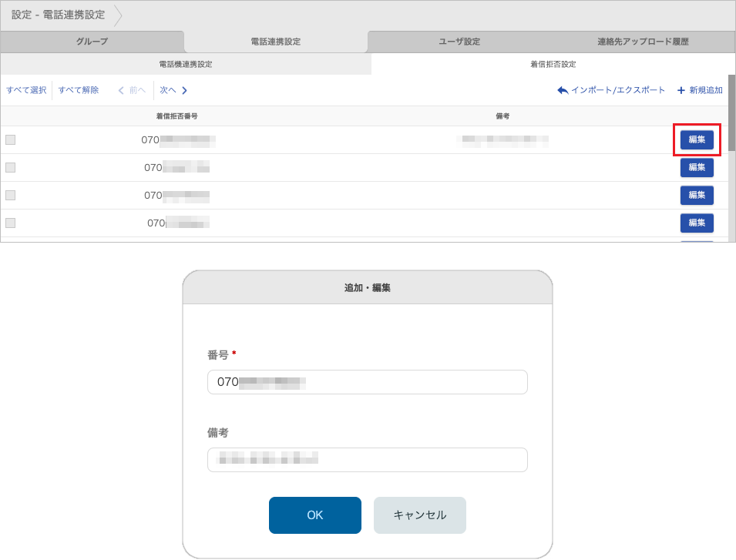Check the fourth row's checkbox
Screen dimensions: 736x560
click(x=10, y=223)
